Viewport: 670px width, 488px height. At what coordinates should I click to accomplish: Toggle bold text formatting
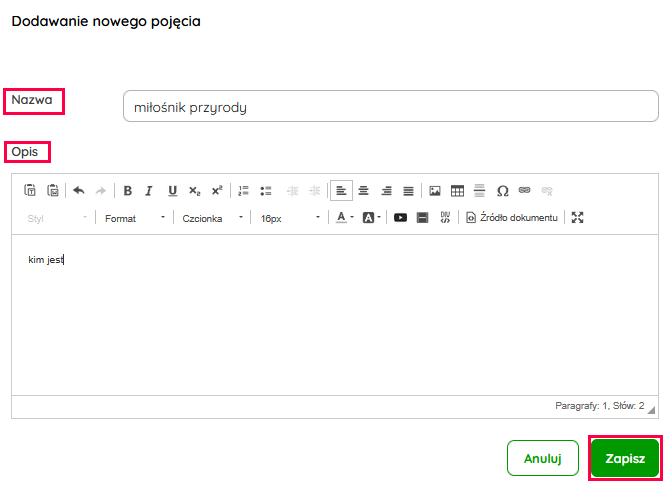pyautogui.click(x=127, y=190)
